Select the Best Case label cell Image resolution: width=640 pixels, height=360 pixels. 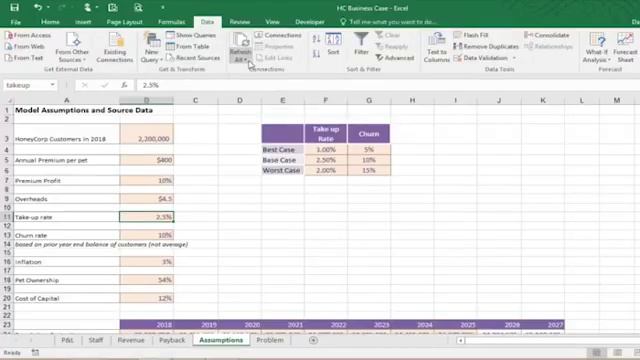coord(282,149)
